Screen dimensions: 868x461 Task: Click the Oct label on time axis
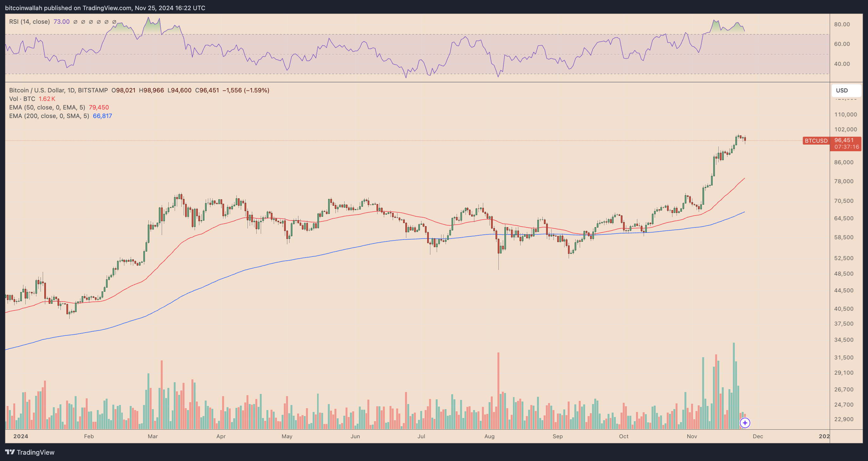pyautogui.click(x=624, y=436)
